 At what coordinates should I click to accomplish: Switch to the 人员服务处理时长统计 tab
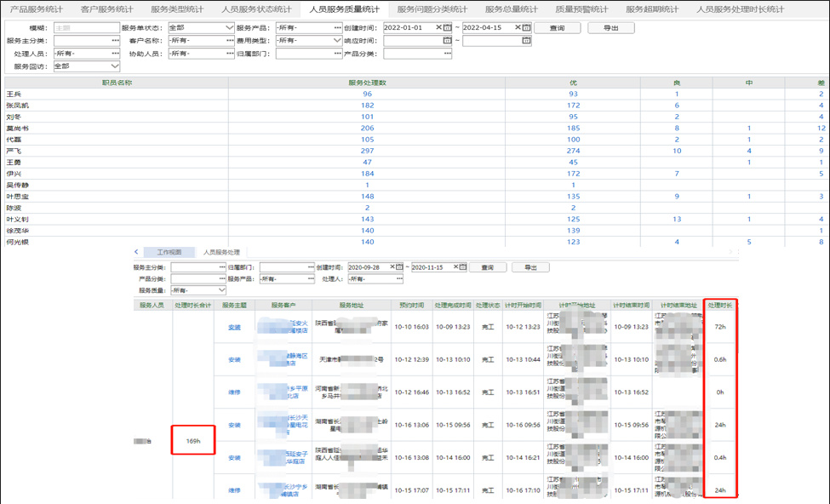pos(739,9)
